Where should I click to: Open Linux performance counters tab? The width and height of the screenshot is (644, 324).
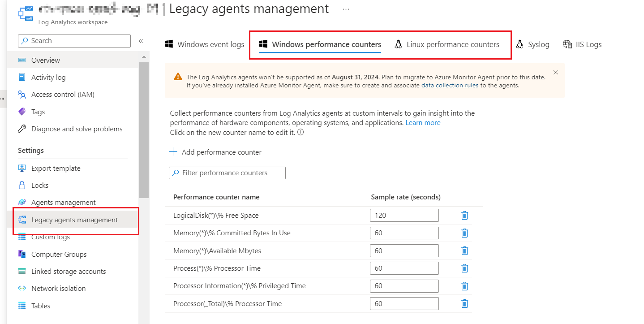coord(447,44)
